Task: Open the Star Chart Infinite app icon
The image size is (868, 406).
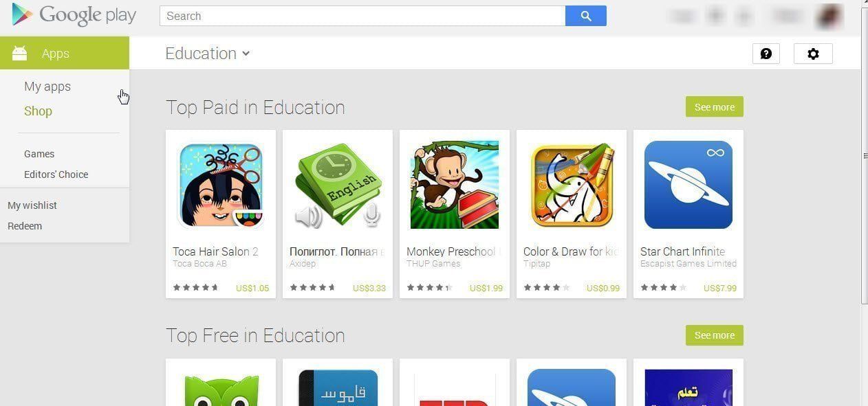Action: pos(688,185)
